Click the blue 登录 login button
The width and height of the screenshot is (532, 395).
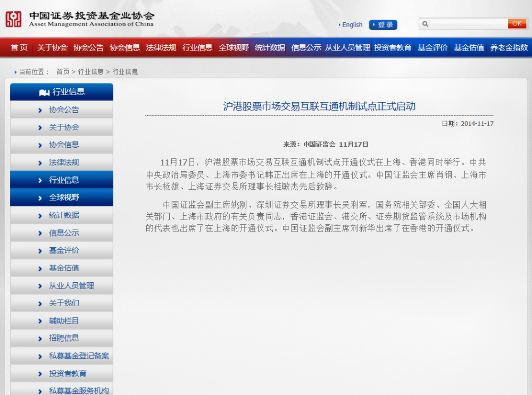click(x=383, y=25)
